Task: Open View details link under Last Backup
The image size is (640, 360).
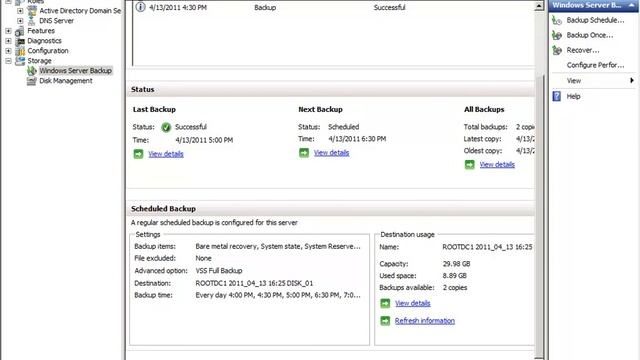Action: pos(166,154)
